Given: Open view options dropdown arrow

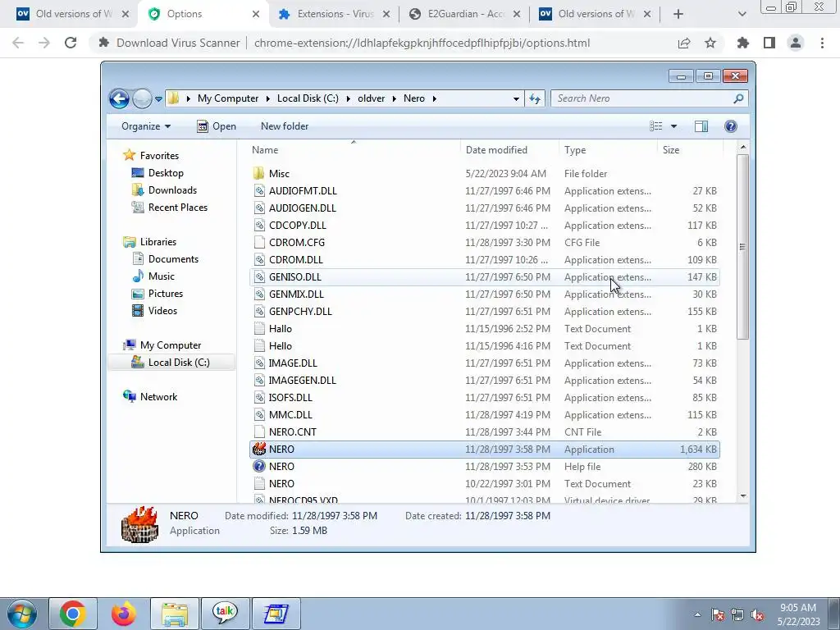Looking at the screenshot, I should pos(674,126).
